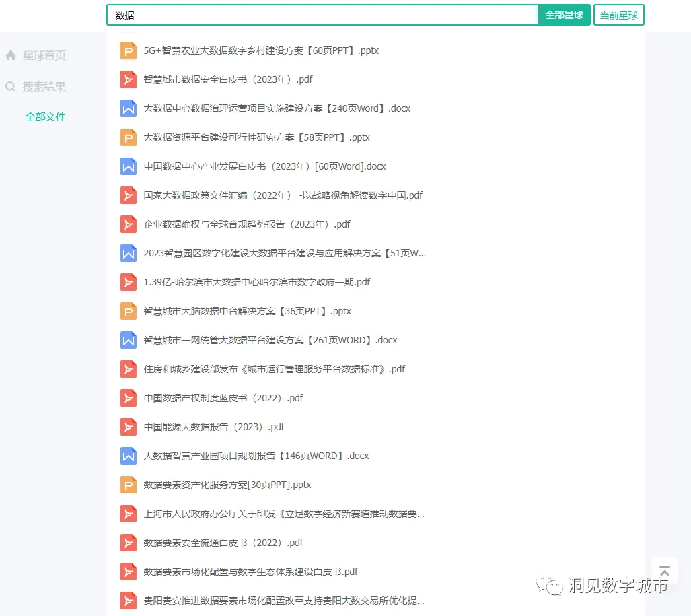691x616 pixels.
Task: Open 大数据中心数据治理运营项目实施建设方案 docx
Action: pos(277,108)
